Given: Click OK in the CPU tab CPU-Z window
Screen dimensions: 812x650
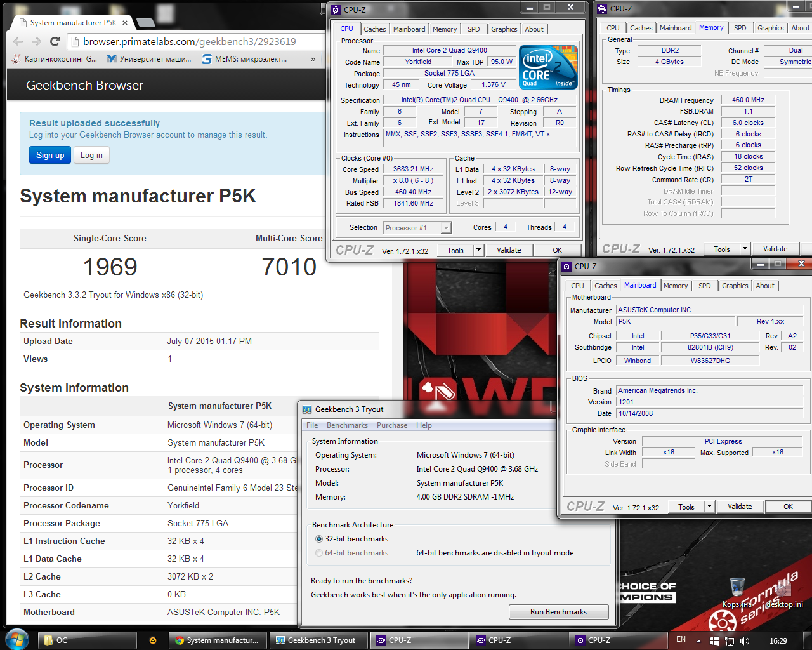Looking at the screenshot, I should click(x=557, y=250).
